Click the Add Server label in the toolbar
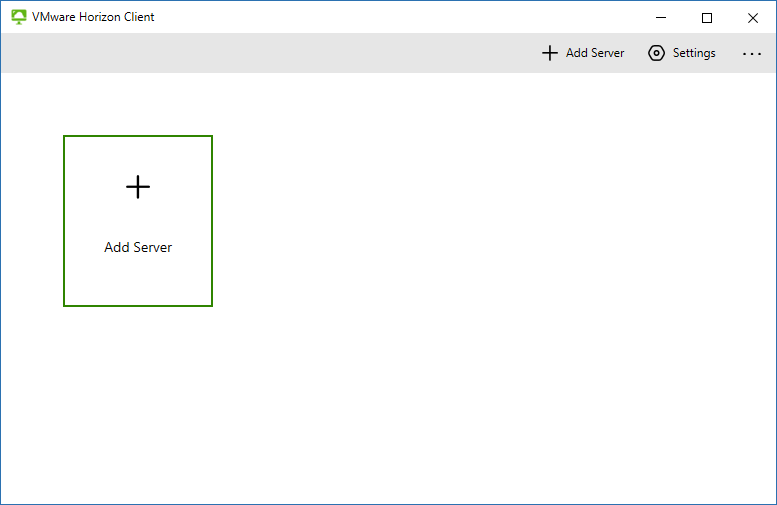Screen dimensions: 777x505 pyautogui.click(x=595, y=53)
